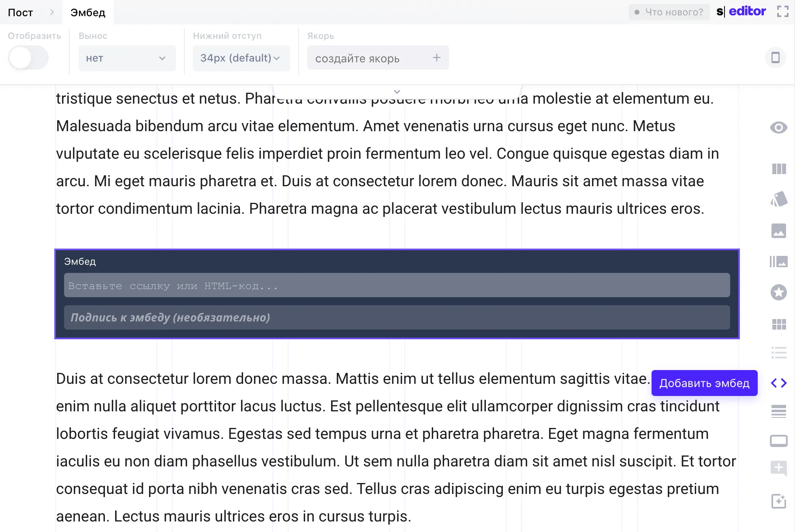The image size is (795, 532).
Task: Click the embed code brackets icon
Action: [x=779, y=383]
